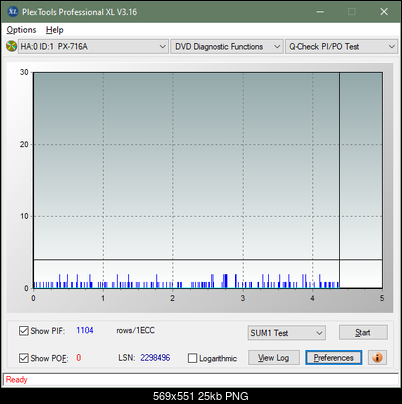The height and width of the screenshot is (404, 402).
Task: Close the PlexTools Professional XL window
Action: (384, 12)
